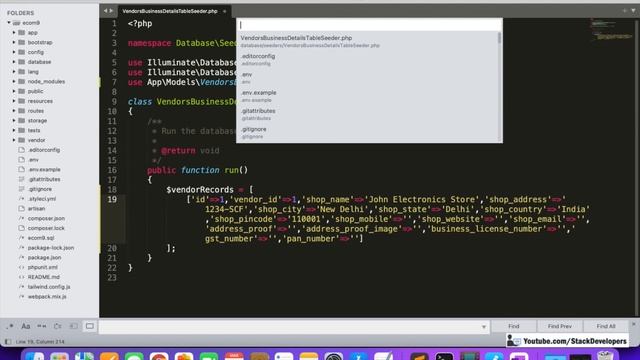640x360 pixels.
Task: Expand the app folder
Action: (14, 33)
